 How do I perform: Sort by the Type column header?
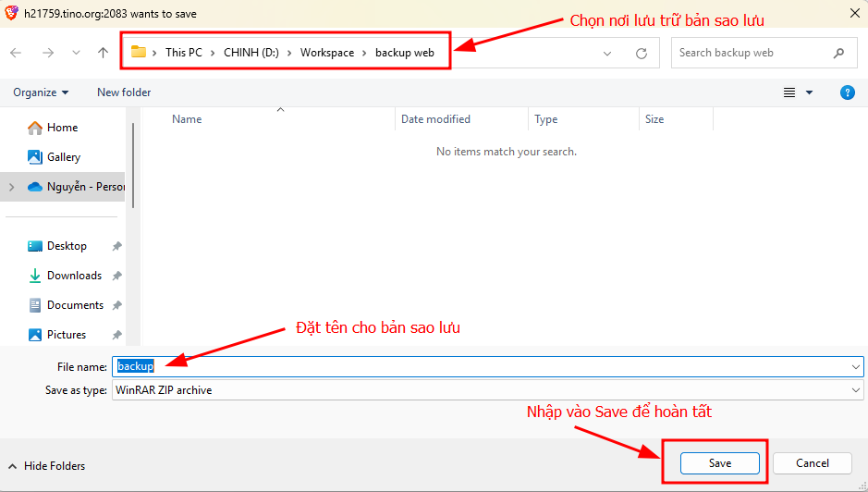pos(545,119)
